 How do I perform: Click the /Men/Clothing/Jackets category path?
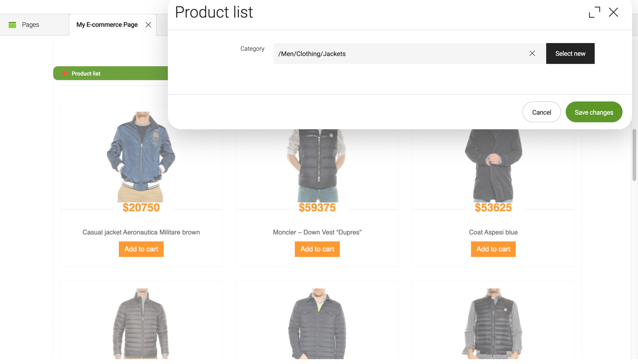312,53
